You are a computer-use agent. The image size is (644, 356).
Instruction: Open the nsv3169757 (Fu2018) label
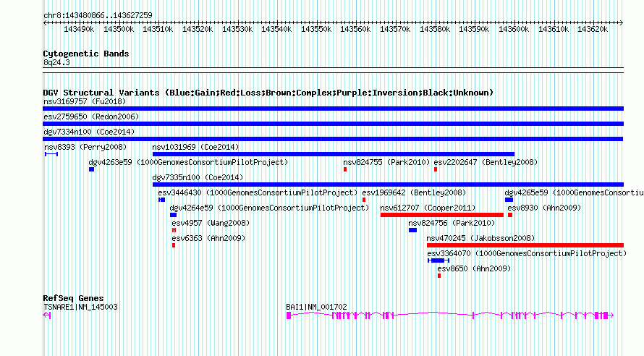tap(85, 101)
